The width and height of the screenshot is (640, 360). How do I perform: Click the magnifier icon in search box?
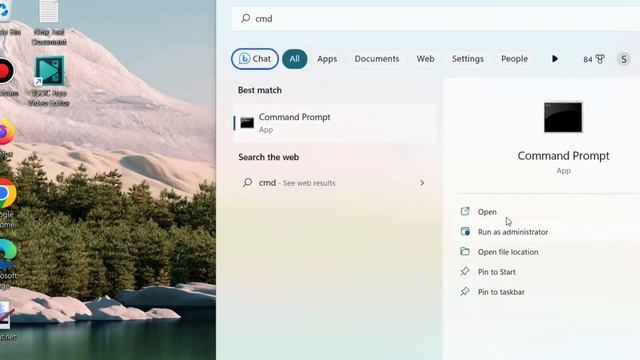pos(245,18)
